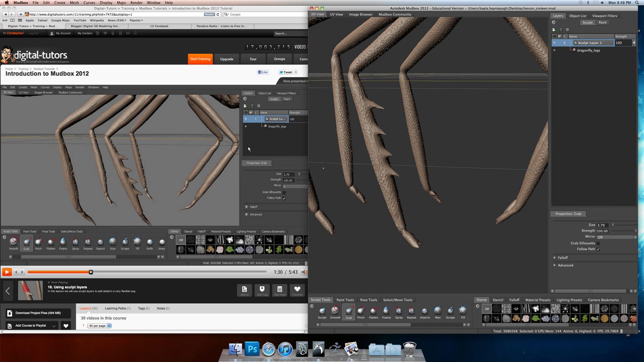The height and width of the screenshot is (362, 644).
Task: Open Safari from the Dock
Action: pos(268,349)
